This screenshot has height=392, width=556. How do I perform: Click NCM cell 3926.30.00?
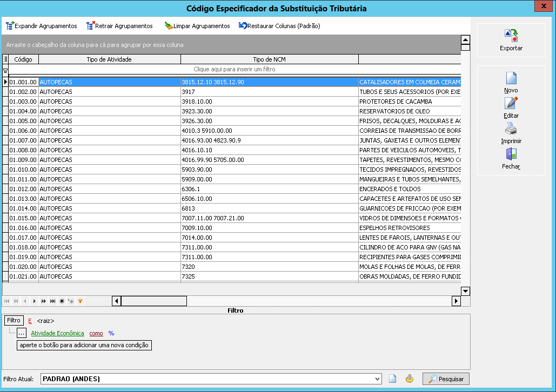270,121
